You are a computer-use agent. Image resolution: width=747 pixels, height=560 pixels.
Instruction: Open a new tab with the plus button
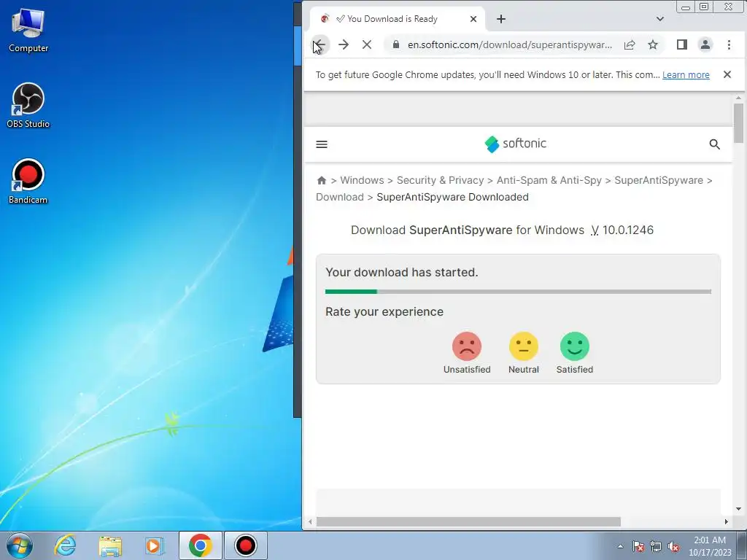(500, 19)
